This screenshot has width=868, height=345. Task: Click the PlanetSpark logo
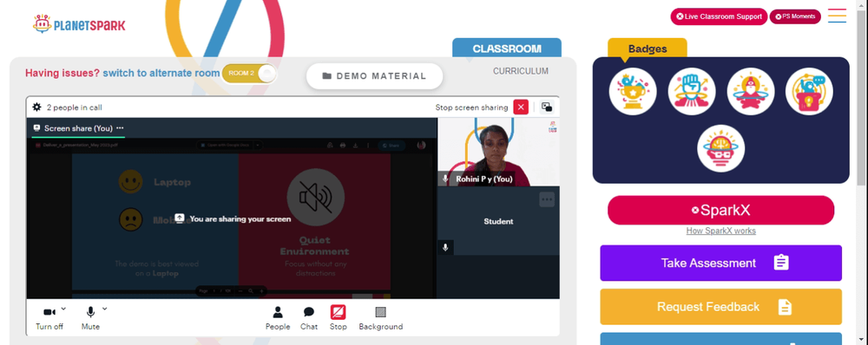pyautogui.click(x=79, y=23)
